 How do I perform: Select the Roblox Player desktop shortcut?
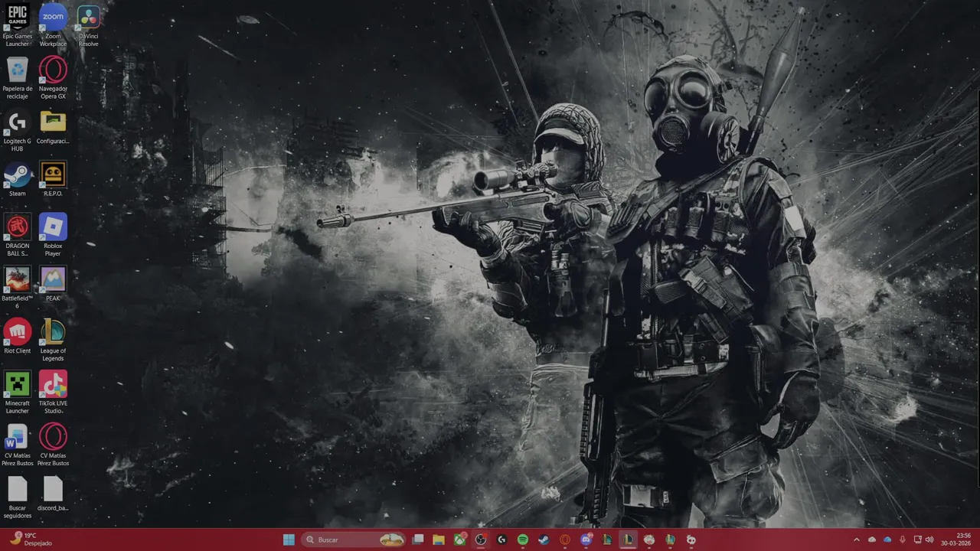pyautogui.click(x=53, y=236)
